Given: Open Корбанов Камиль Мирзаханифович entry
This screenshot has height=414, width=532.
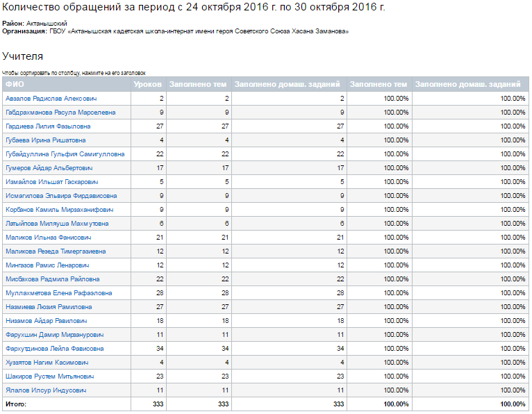Looking at the screenshot, I should (59, 210).
